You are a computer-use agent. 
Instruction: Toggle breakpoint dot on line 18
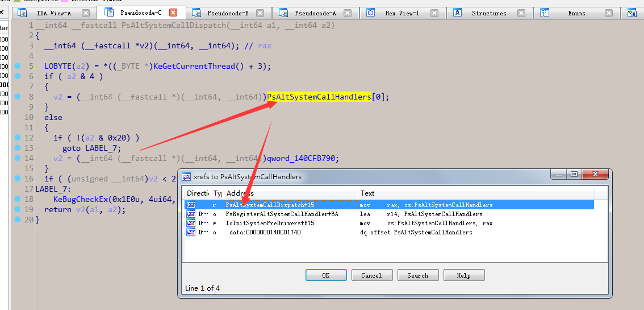point(17,199)
